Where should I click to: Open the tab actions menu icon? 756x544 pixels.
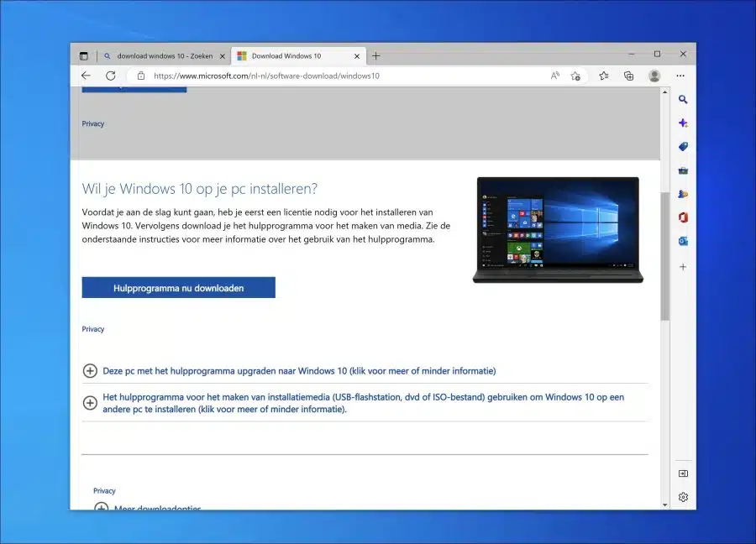point(83,56)
